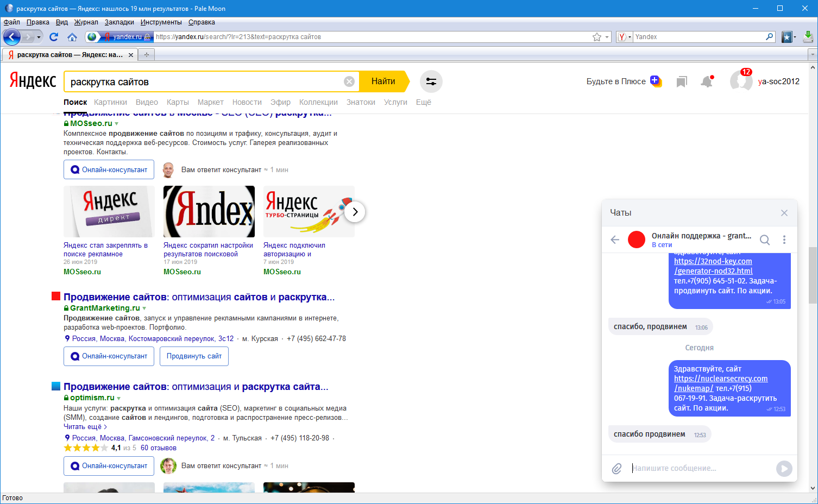This screenshot has height=504, width=818.
Task: Open the address bar history dropdown arrow
Action: tap(607, 37)
